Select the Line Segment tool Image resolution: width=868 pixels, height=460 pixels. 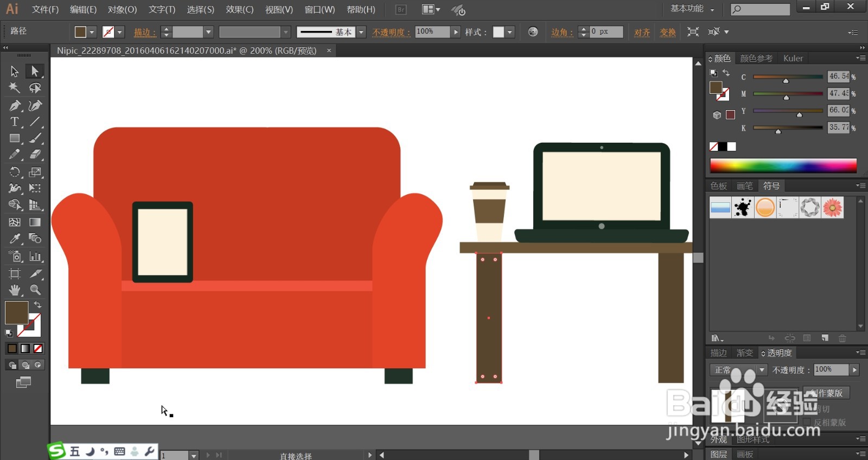coord(35,122)
